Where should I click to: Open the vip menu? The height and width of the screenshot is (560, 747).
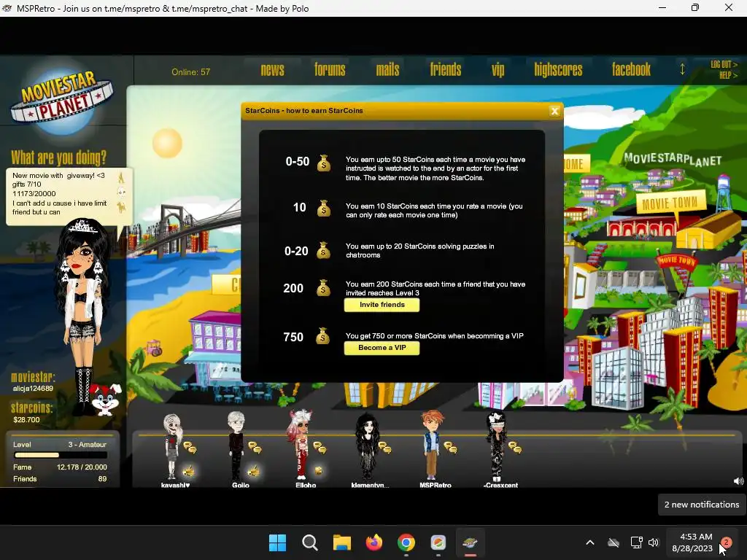[x=498, y=70]
